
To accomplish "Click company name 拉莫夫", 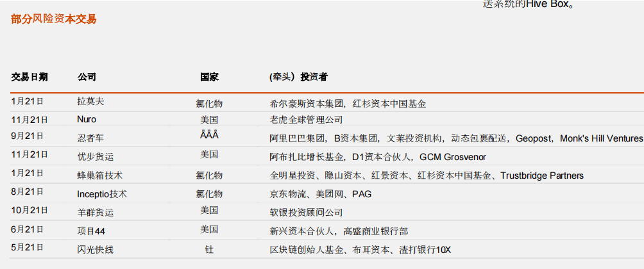I will (90, 101).
